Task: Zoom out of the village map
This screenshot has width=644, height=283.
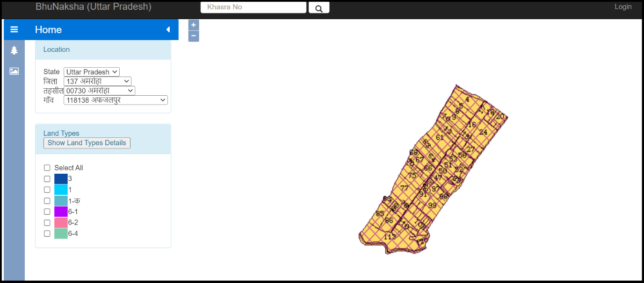Action: point(193,35)
